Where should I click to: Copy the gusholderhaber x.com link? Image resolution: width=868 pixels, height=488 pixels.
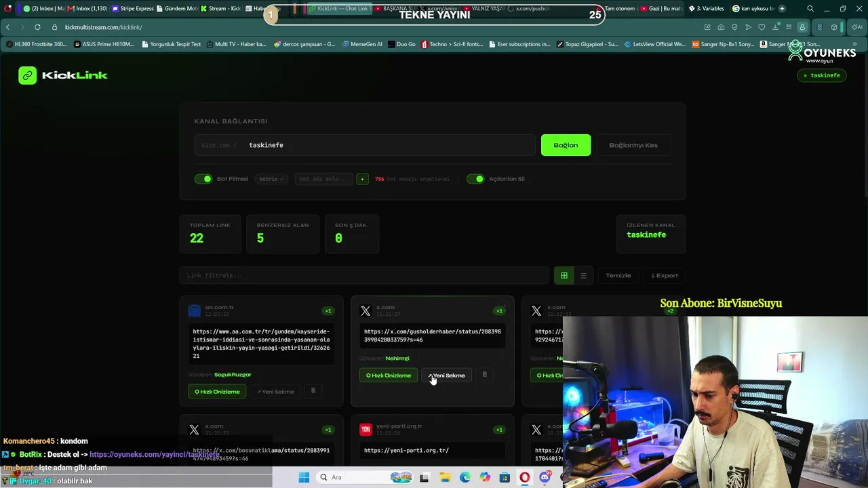pos(484,375)
